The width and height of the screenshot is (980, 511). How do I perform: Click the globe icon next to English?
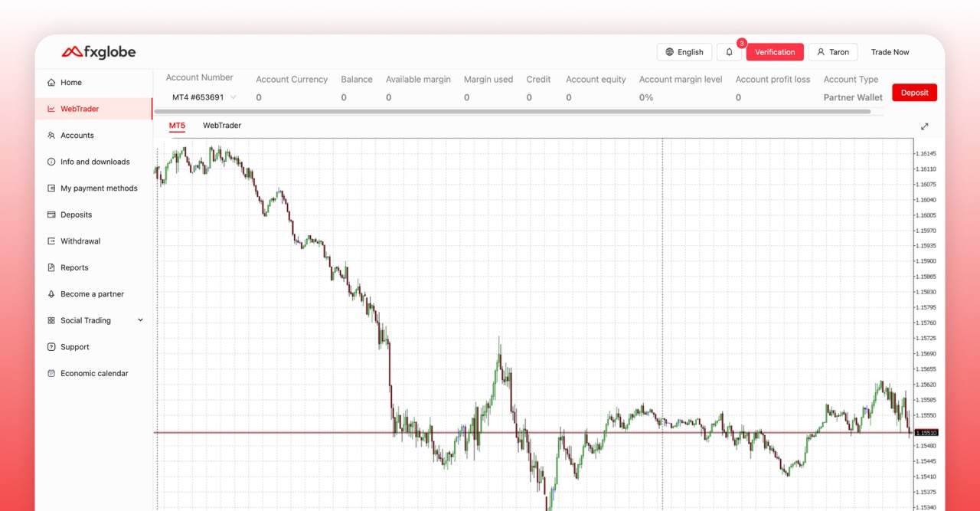point(670,52)
